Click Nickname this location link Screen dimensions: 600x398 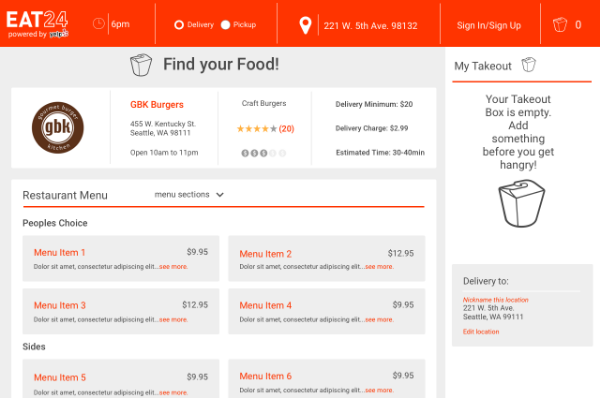tap(496, 300)
